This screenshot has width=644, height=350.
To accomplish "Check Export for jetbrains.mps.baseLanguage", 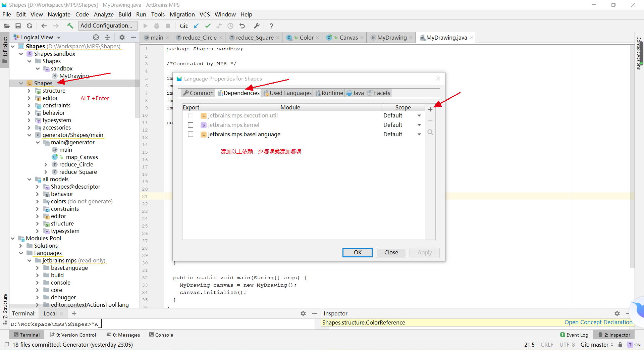I will click(x=191, y=134).
